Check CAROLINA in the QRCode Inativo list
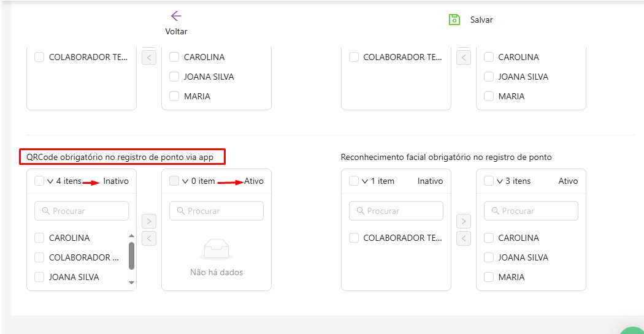The image size is (644, 334). [39, 238]
